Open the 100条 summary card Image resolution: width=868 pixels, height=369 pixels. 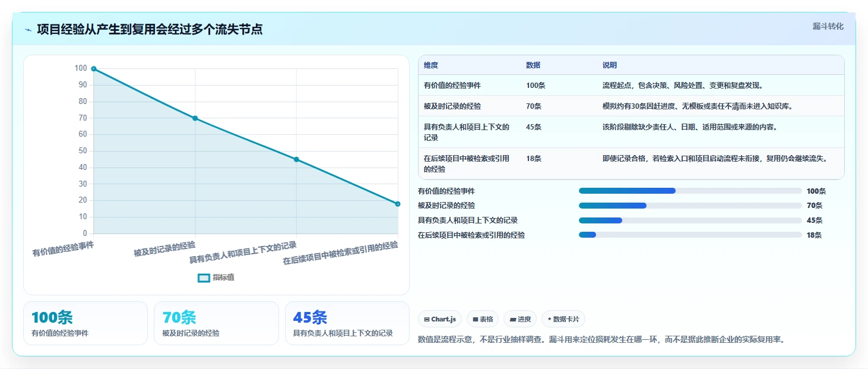pos(85,323)
